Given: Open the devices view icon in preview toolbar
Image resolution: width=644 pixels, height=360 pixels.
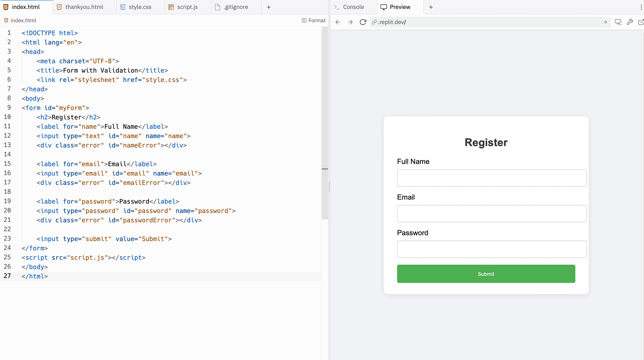Looking at the screenshot, I should coord(618,22).
